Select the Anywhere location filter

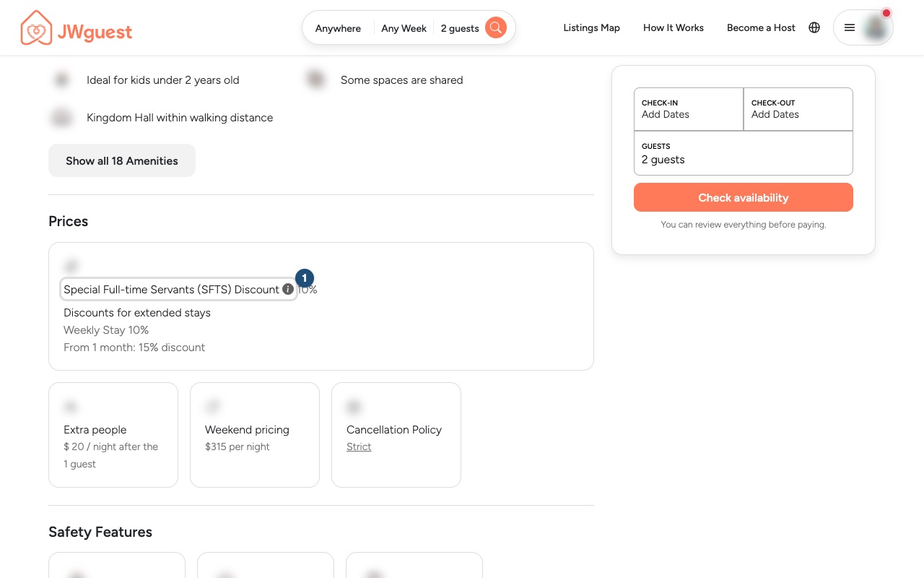[x=338, y=28]
